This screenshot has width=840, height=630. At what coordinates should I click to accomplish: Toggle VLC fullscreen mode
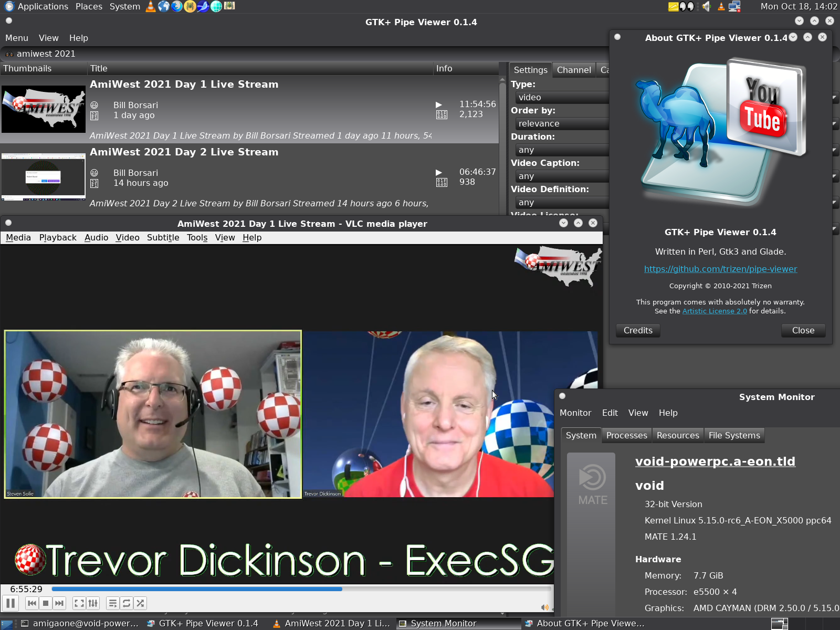click(79, 603)
